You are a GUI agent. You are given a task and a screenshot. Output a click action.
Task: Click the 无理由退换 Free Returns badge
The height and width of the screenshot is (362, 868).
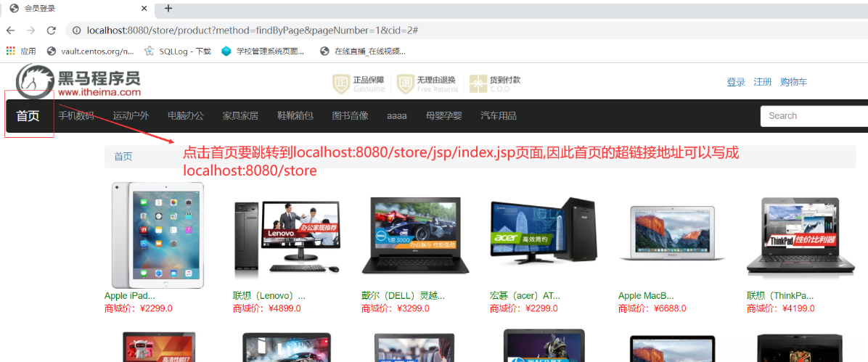(x=427, y=84)
